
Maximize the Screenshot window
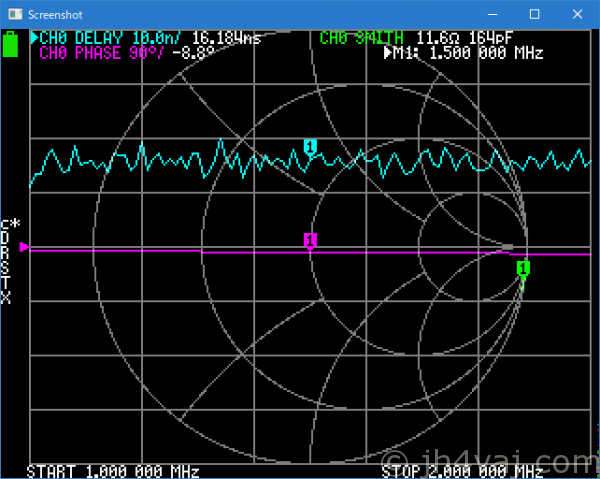pyautogui.click(x=534, y=14)
